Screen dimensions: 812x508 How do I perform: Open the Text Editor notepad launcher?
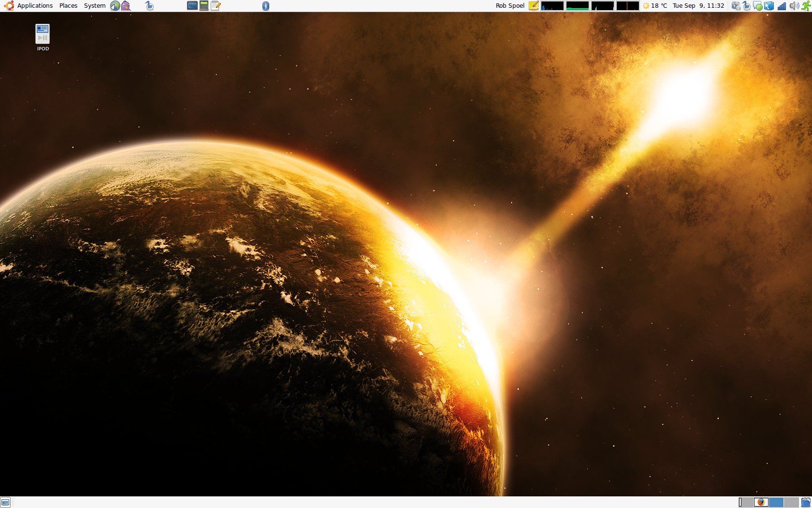216,6
